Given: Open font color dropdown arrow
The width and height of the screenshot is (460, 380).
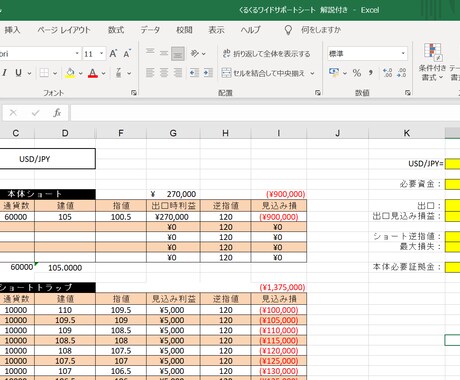Looking at the screenshot, I should tap(104, 73).
